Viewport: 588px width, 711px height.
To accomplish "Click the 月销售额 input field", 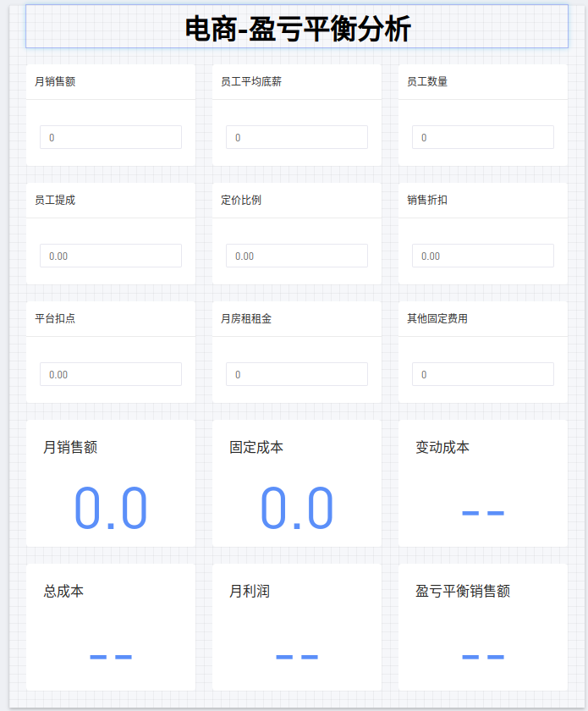I will pyautogui.click(x=111, y=137).
